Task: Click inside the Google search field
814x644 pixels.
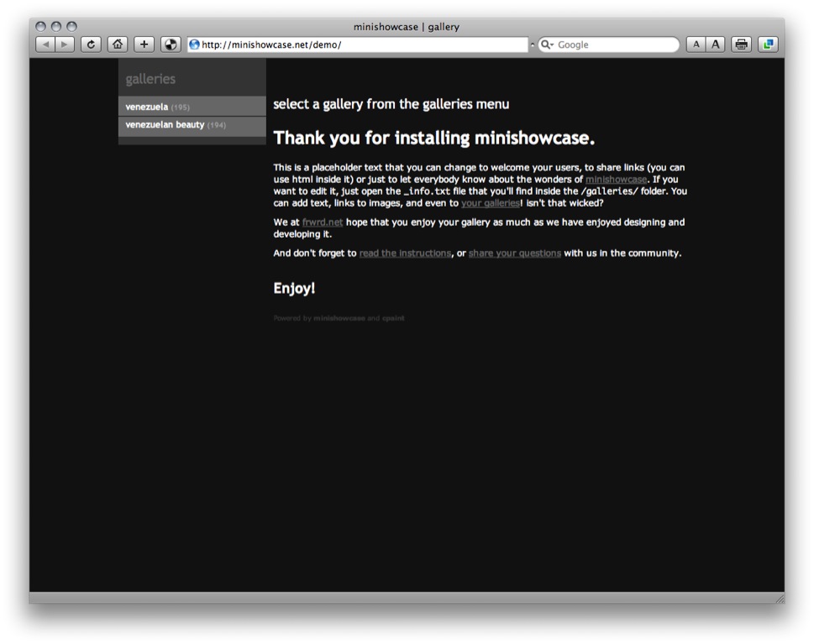Action: (609, 45)
